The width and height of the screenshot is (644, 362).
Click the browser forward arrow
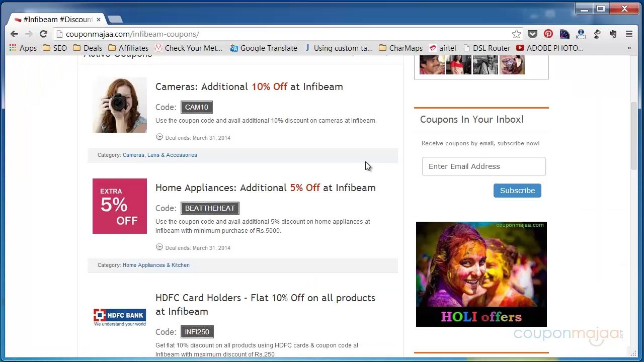pos(29,34)
